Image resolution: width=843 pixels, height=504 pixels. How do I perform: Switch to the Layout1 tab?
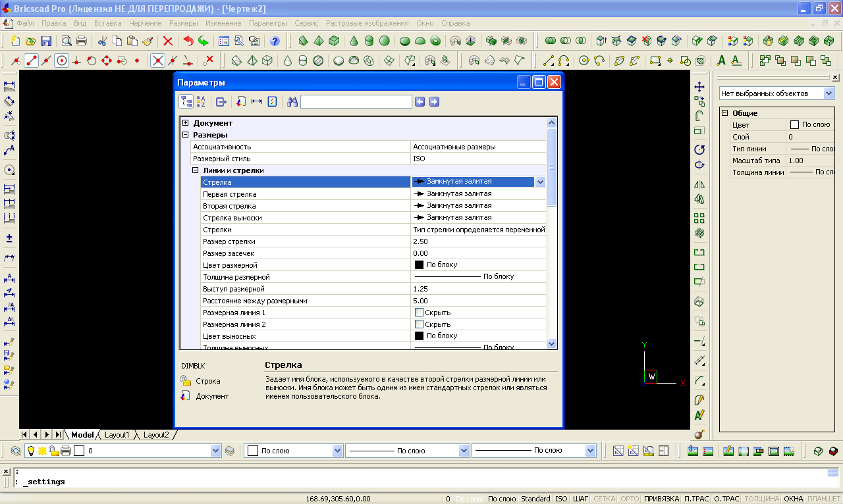tap(117, 435)
